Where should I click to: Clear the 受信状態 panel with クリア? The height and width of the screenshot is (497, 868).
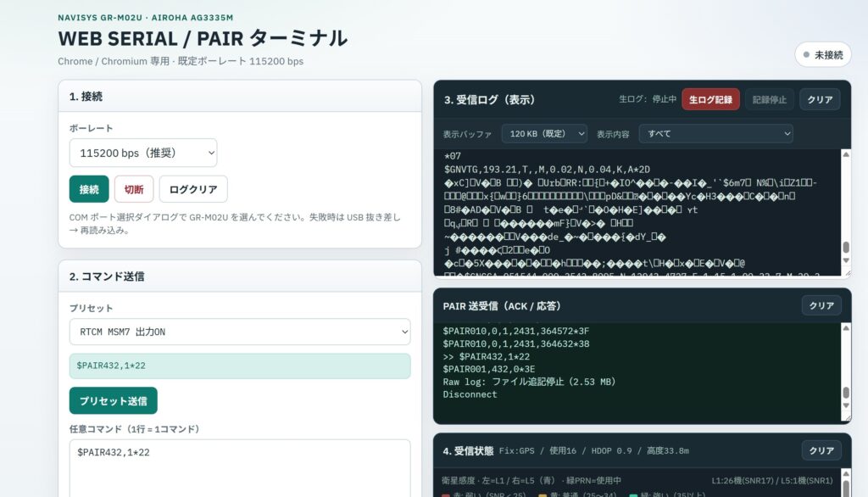(821, 450)
